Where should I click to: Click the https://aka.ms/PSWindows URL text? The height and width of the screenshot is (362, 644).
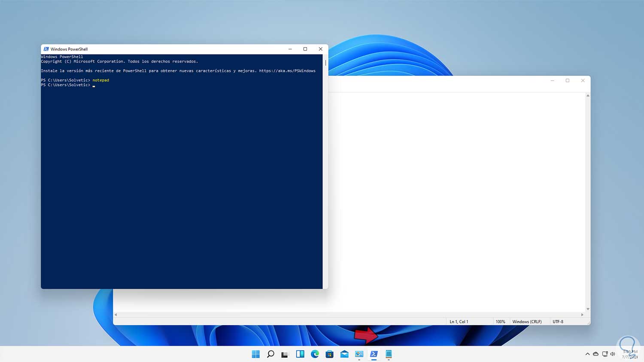[x=287, y=71]
